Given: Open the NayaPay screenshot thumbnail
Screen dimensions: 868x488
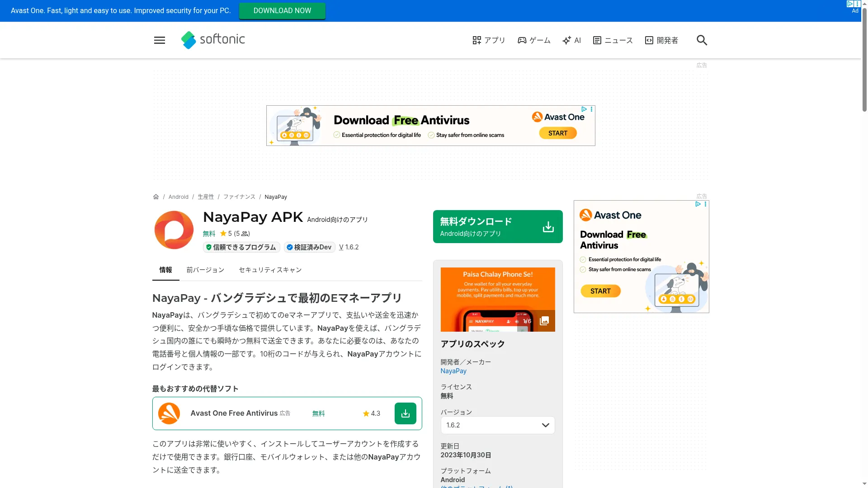Looking at the screenshot, I should tap(498, 300).
